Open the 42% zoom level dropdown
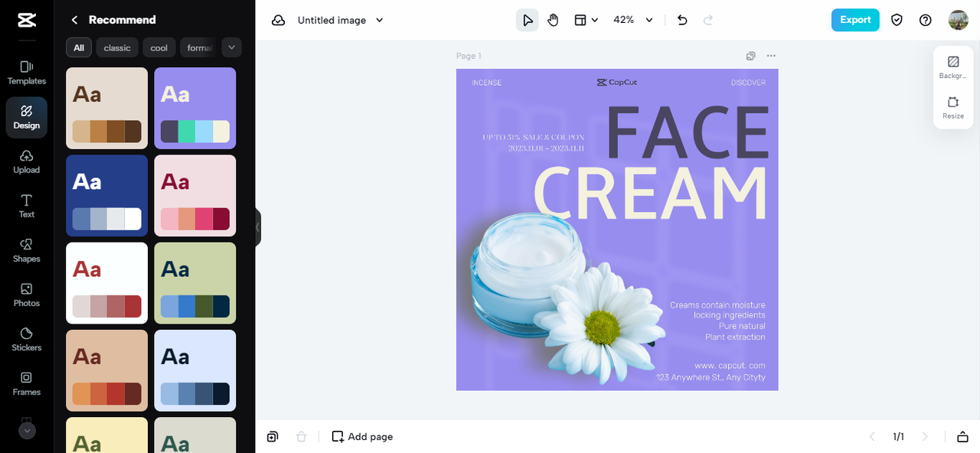Image resolution: width=980 pixels, height=453 pixels. click(633, 20)
